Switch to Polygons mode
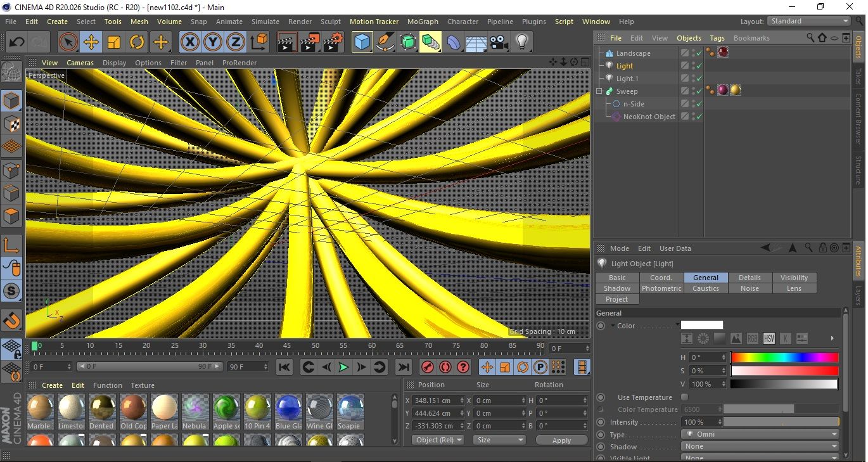The width and height of the screenshot is (868, 462). 11,216
